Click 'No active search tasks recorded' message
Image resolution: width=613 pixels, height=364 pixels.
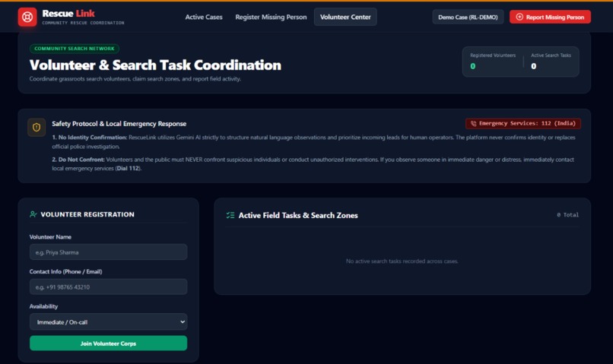402,261
